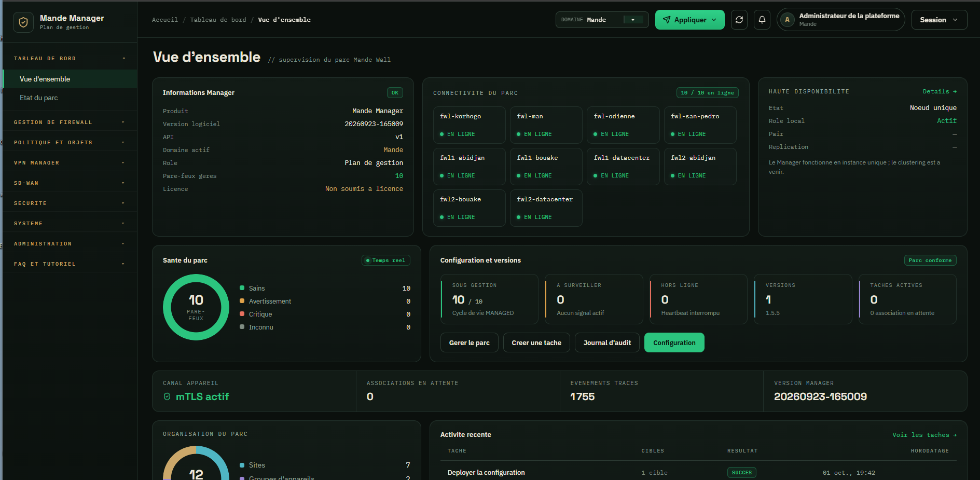Click the Temps reel badge

coord(385,260)
